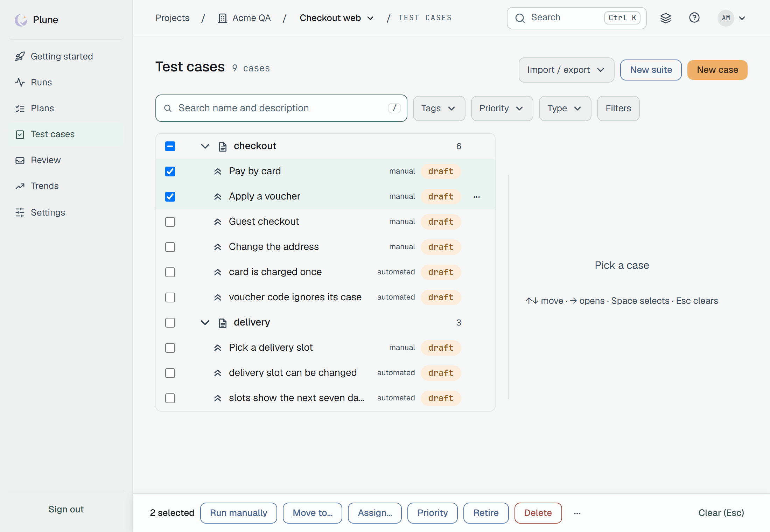Screen dimensions: 770x532
Task: Click the magnifier icon in the global search box
Action: click(520, 18)
